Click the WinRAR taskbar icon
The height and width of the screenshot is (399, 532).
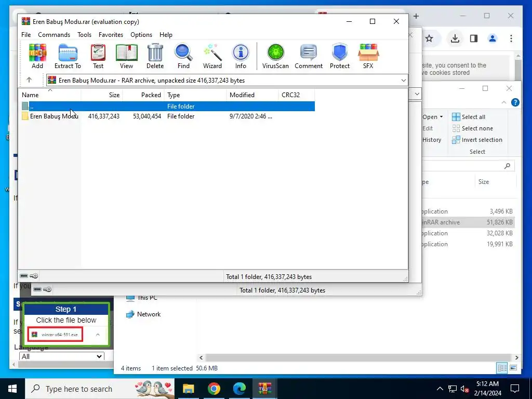pyautogui.click(x=265, y=389)
